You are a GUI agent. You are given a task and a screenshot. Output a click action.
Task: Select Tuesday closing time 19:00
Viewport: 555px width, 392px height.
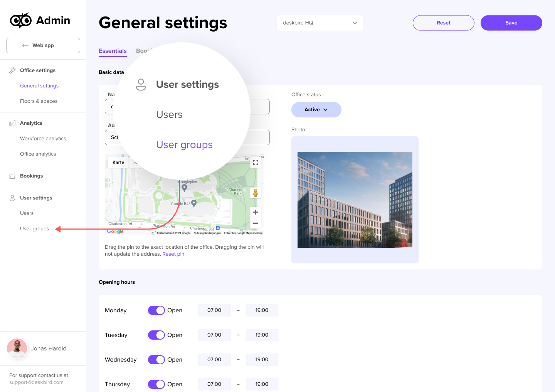(262, 335)
